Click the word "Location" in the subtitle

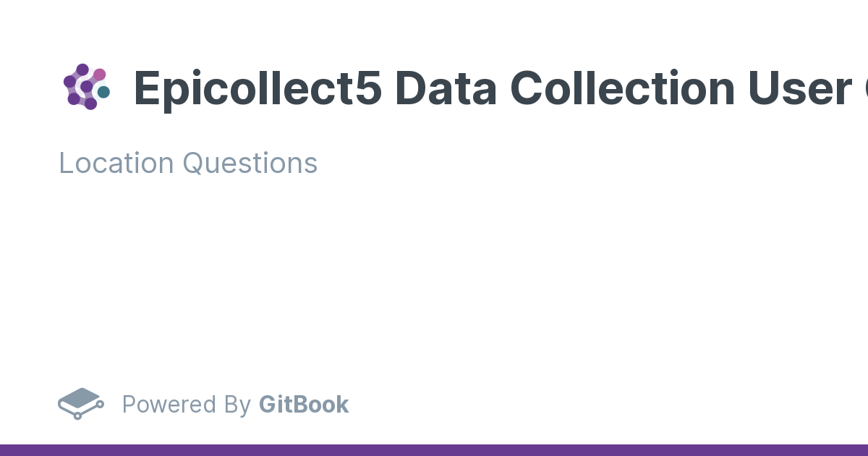(116, 164)
